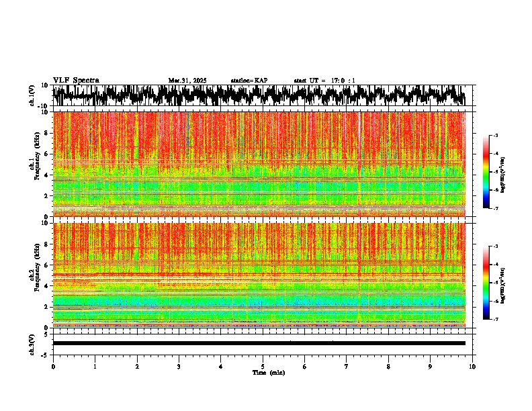Click the "-7" label on ch.1 color scale
Image resolution: width=532 pixels, height=411 pixels.
coord(495,208)
